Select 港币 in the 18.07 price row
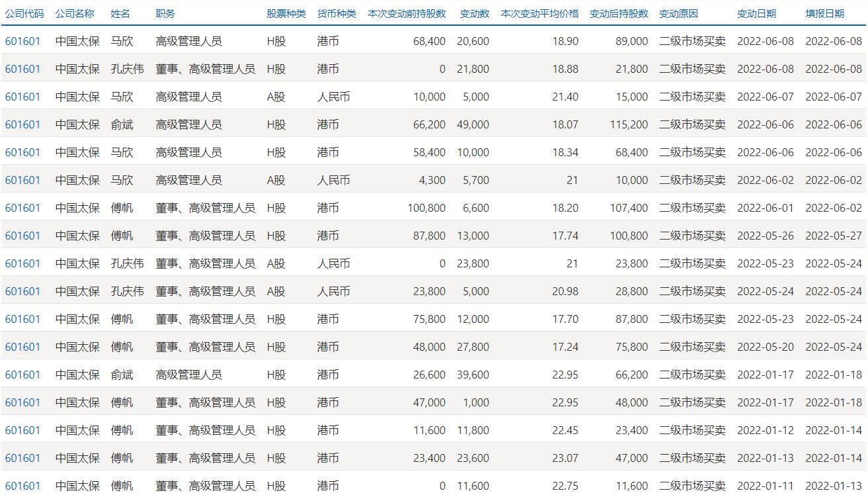This screenshot has width=868, height=497. 328,124
